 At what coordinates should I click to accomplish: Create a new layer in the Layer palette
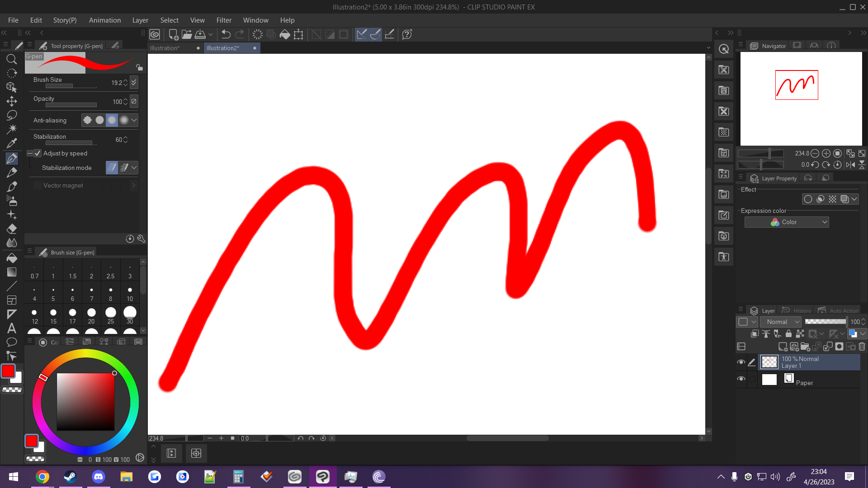coord(783,347)
